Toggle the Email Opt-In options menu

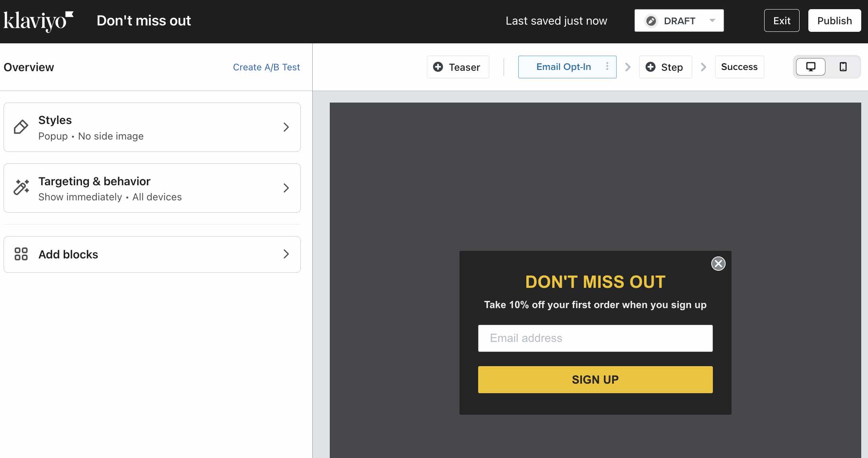607,67
